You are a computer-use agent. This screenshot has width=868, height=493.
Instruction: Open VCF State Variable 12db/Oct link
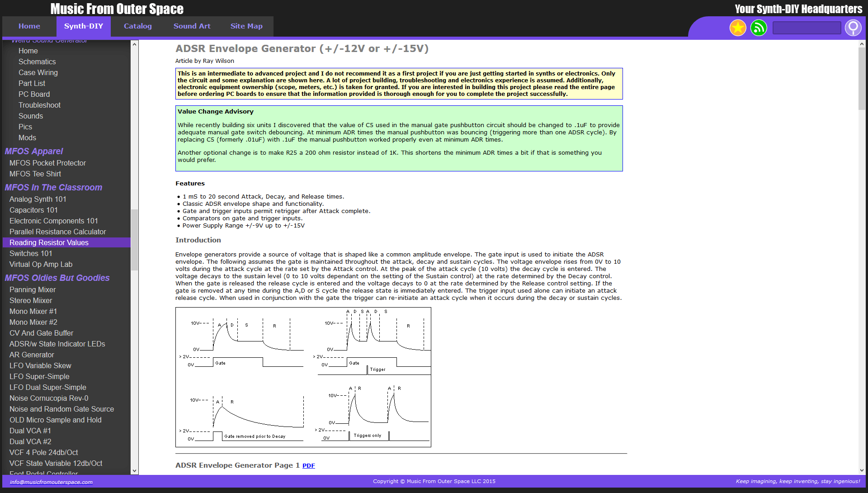(x=56, y=463)
